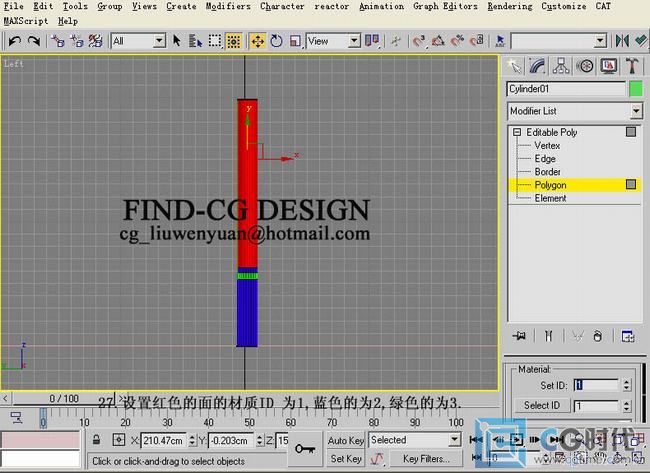Toggle Spinner Snap icon

477,41
